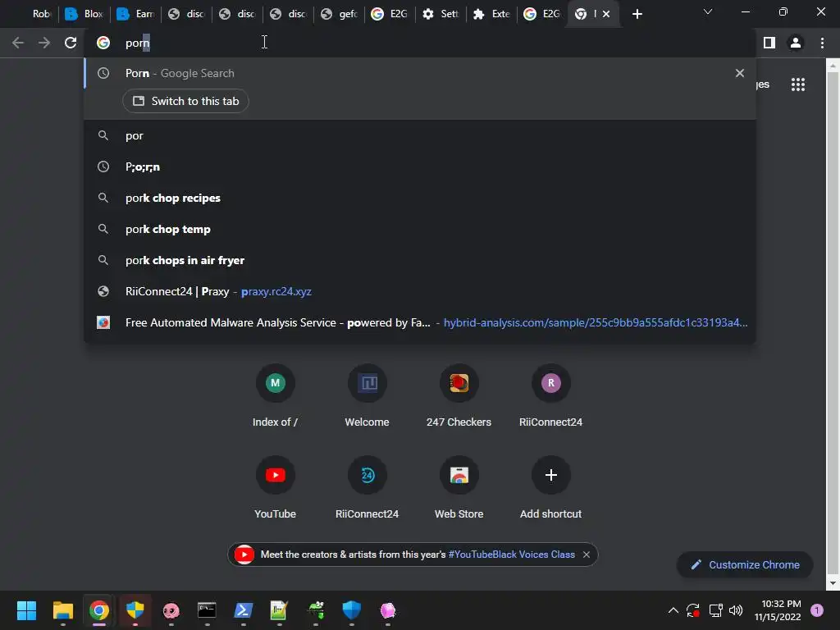Image resolution: width=840 pixels, height=630 pixels.
Task: Open the RiiConnect24 | Praxy suggestion
Action: coord(420,291)
